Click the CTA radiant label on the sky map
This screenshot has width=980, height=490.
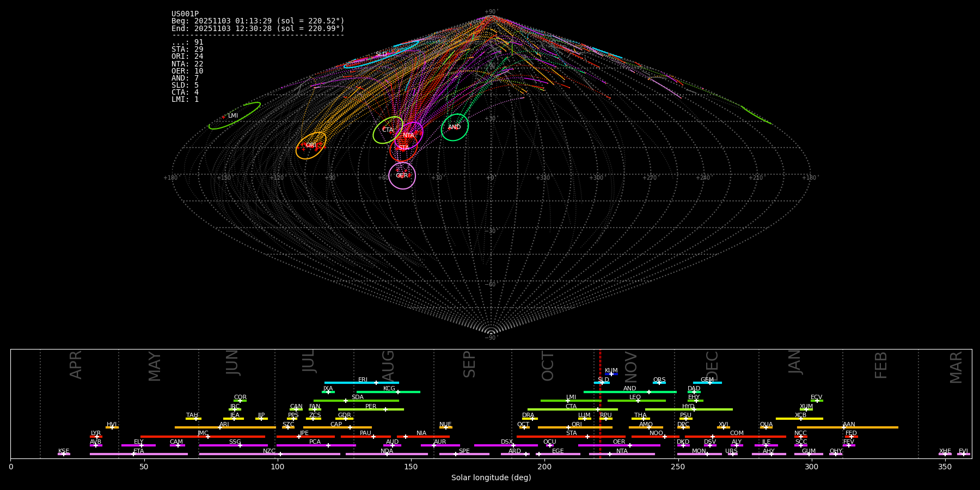(x=388, y=130)
